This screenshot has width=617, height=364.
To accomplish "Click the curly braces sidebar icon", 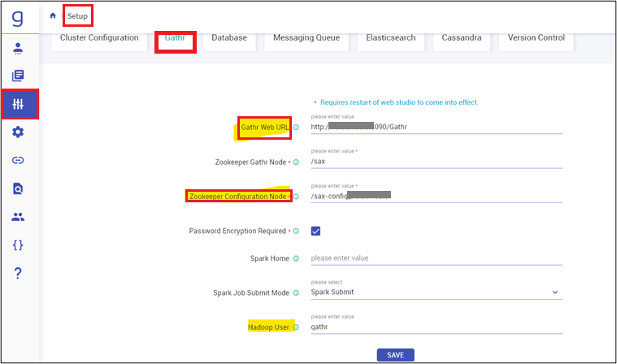I will point(18,245).
